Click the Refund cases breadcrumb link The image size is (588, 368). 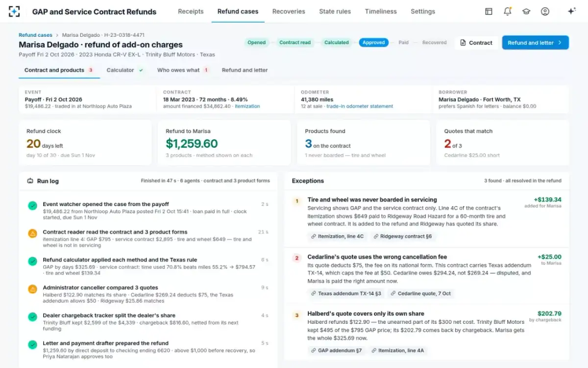point(35,35)
